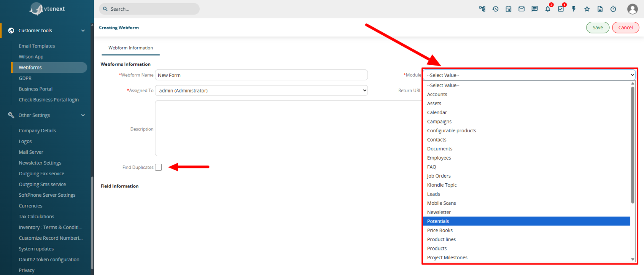The height and width of the screenshot is (275, 644).
Task: Choose Leads in the Module list
Action: [527, 194]
